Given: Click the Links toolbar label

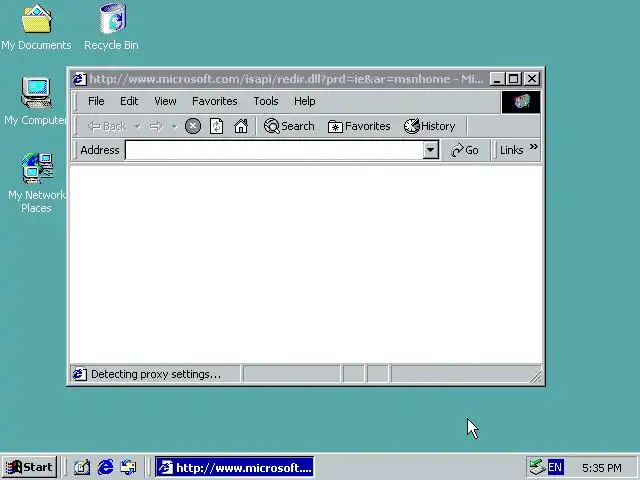Looking at the screenshot, I should coord(511,150).
